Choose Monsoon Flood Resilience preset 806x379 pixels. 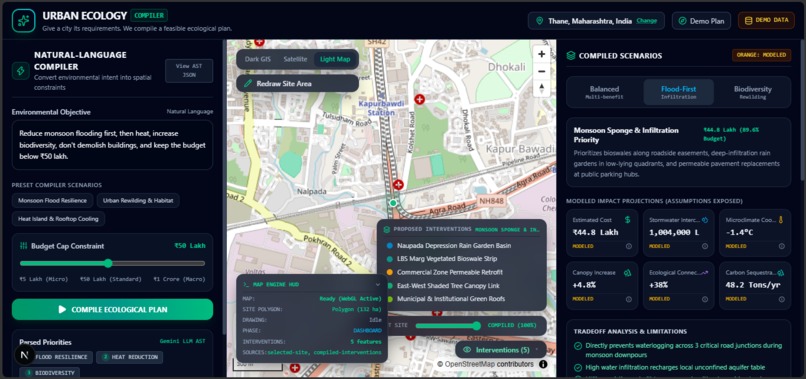click(x=52, y=201)
